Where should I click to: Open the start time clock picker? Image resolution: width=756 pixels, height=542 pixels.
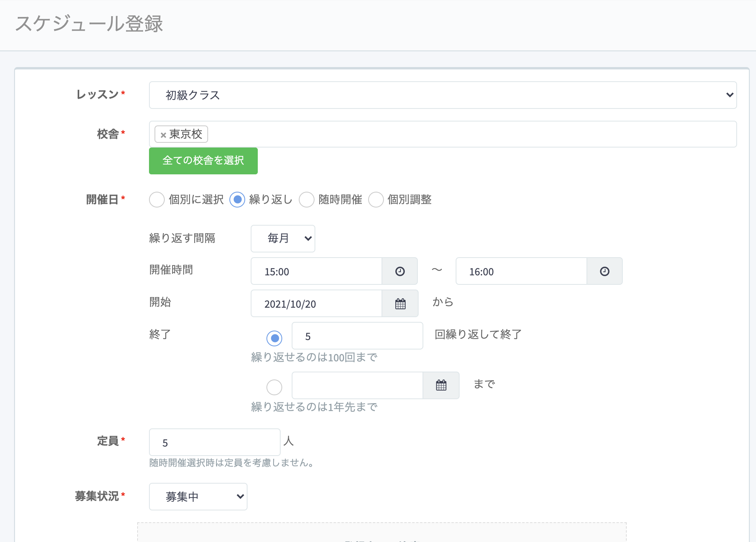(x=400, y=271)
